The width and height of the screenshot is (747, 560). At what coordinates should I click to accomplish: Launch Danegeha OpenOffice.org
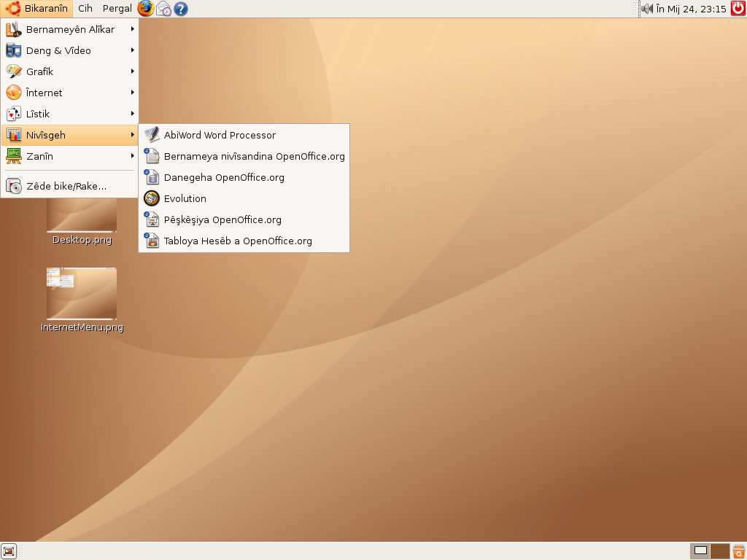click(244, 177)
